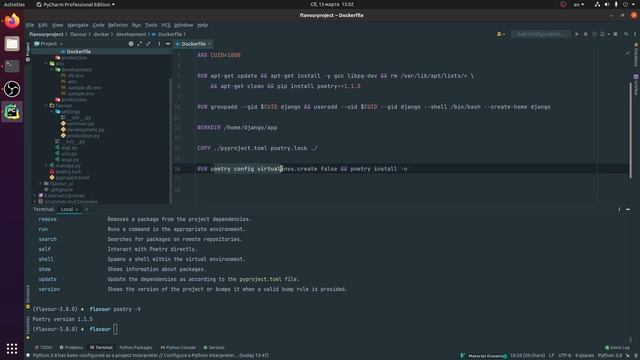Click the user account icon dropdown

[x=501, y=34]
